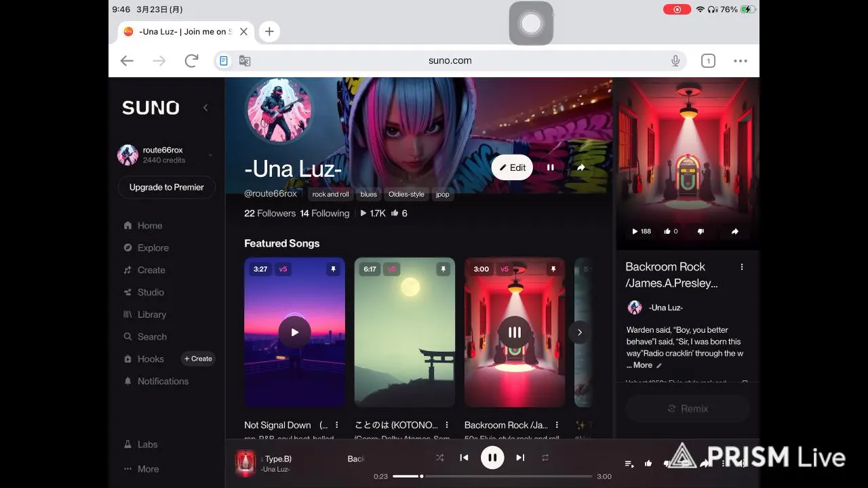Unpin the Backroom Rock featured song
868x488 pixels.
tap(553, 269)
